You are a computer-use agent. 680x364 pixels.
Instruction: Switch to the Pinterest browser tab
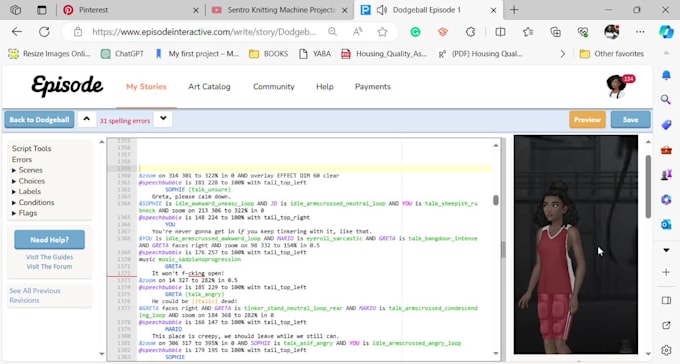[93, 10]
